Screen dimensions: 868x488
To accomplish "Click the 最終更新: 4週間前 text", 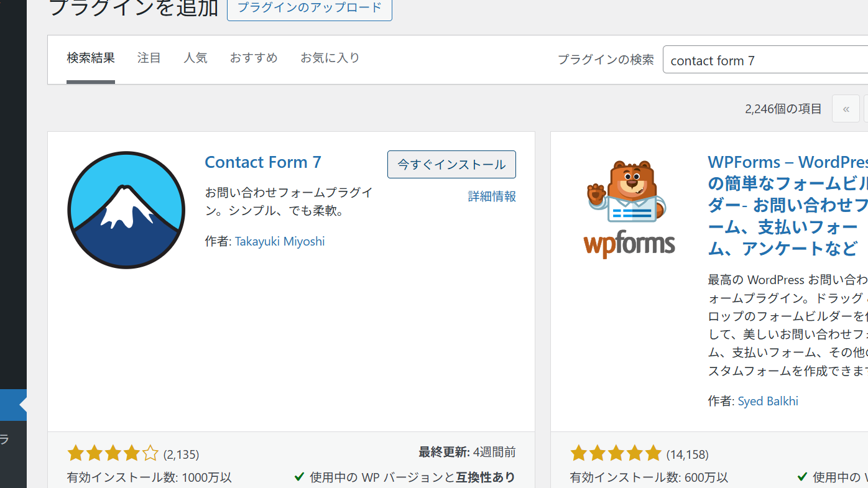I will [x=467, y=452].
